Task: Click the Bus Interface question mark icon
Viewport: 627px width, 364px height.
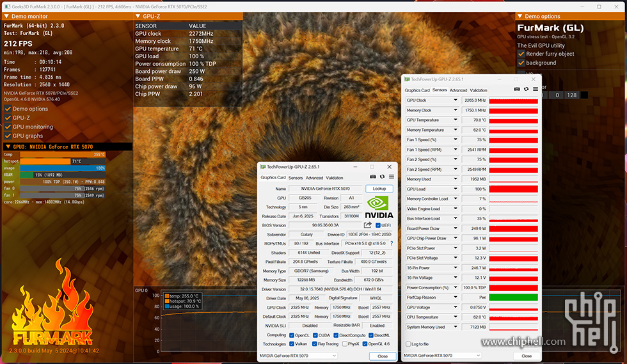Action: (392, 243)
